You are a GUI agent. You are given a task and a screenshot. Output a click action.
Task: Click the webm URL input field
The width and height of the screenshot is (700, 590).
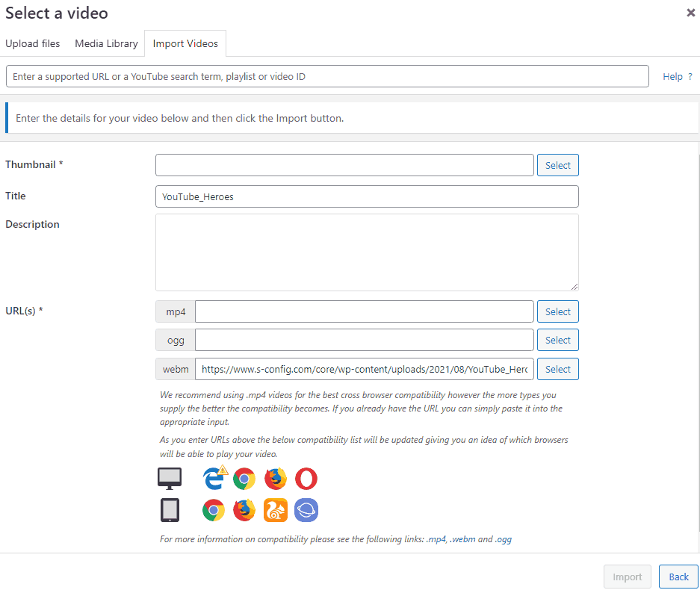(x=365, y=369)
